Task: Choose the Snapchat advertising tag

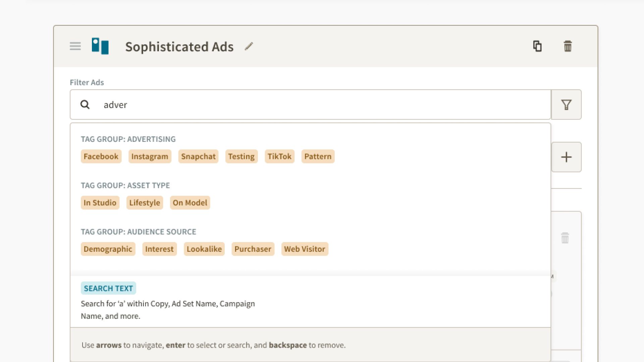Action: (198, 157)
